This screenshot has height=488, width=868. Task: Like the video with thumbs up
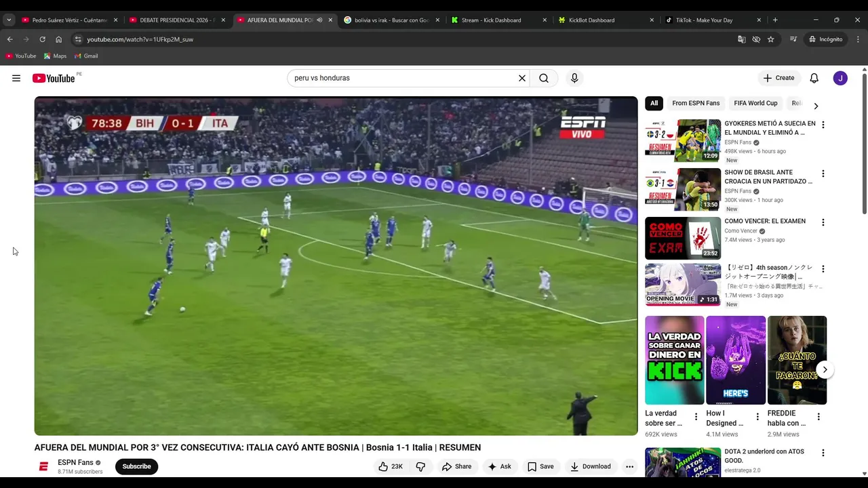pos(391,466)
